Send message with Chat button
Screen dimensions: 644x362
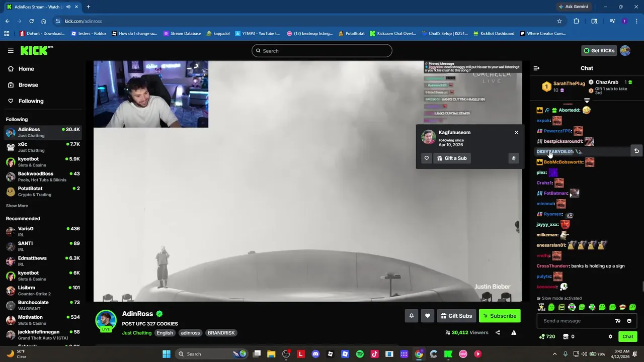[628, 336]
